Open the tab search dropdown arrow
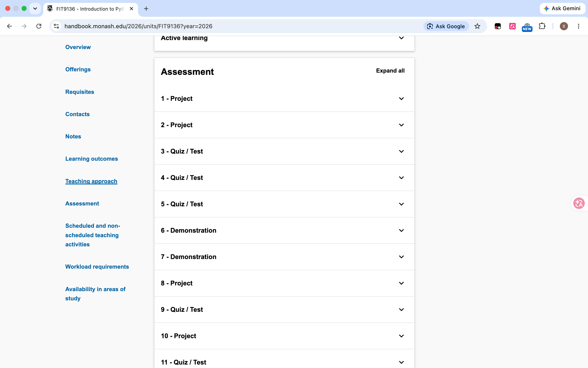This screenshot has height=368, width=588. (35, 9)
